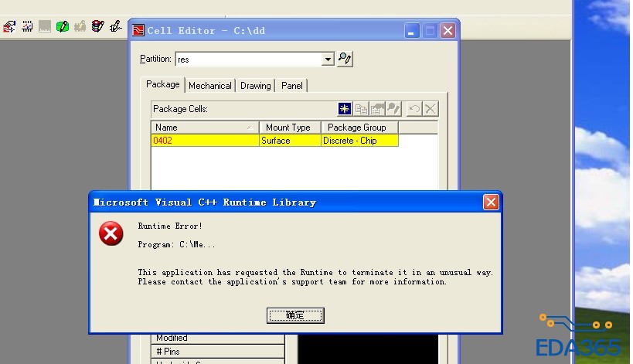Click the undo arrow in Package Cells
Image resolution: width=633 pixels, height=364 pixels.
[x=413, y=108]
